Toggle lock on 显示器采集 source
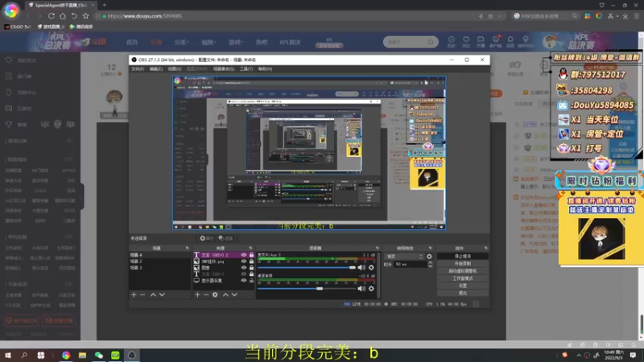Viewport: 644px width, 362px height. (x=251, y=281)
